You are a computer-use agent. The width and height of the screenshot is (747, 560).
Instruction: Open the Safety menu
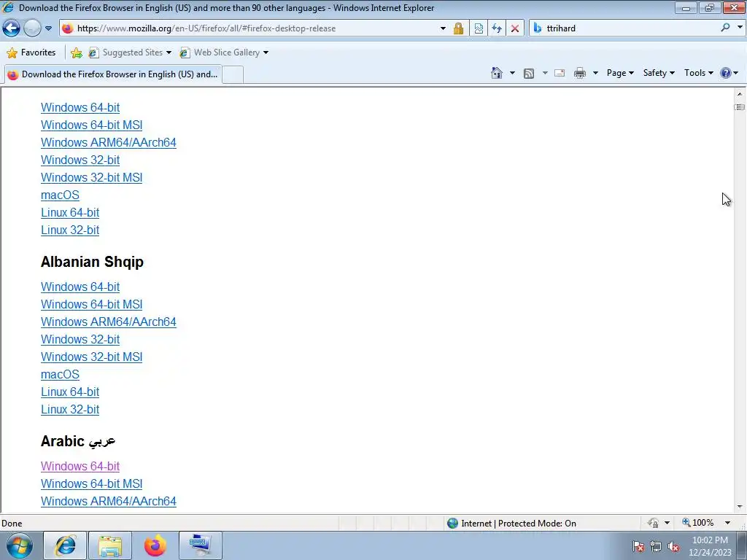[x=659, y=73]
